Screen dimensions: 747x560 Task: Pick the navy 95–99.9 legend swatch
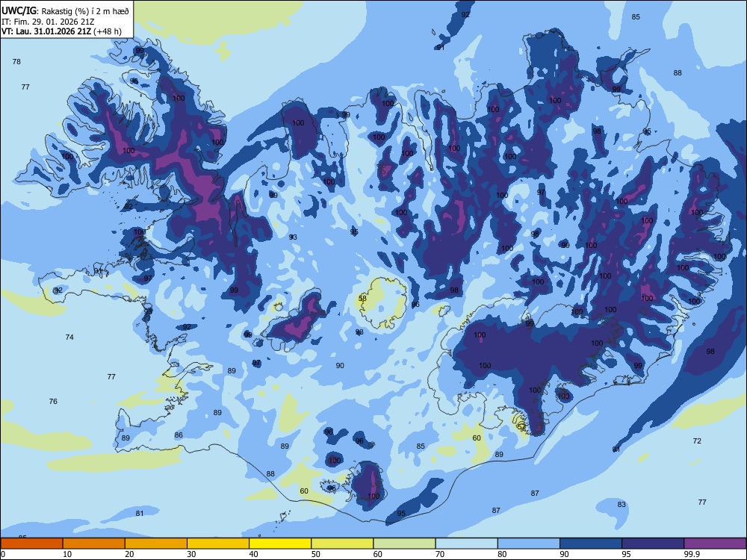tap(653, 544)
